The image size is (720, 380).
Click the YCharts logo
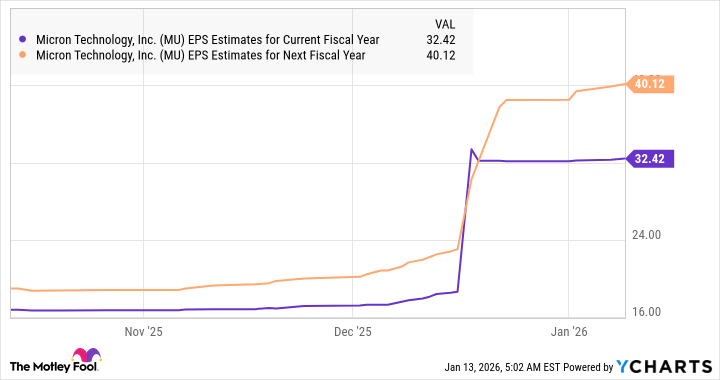point(664,367)
